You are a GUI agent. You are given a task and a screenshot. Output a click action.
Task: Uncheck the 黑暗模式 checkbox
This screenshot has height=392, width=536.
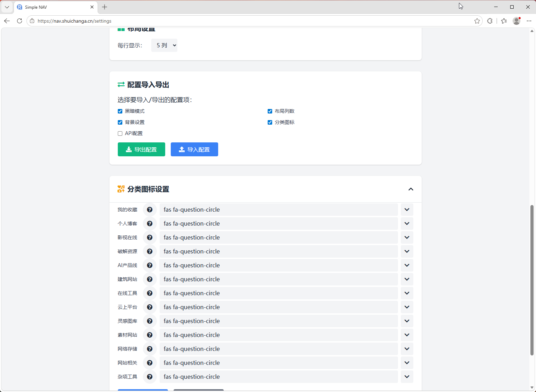[x=120, y=111]
